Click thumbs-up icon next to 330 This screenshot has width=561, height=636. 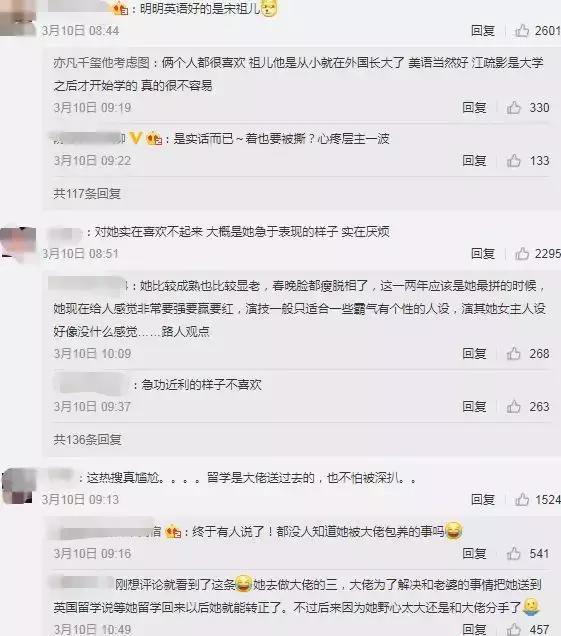[x=514, y=107]
